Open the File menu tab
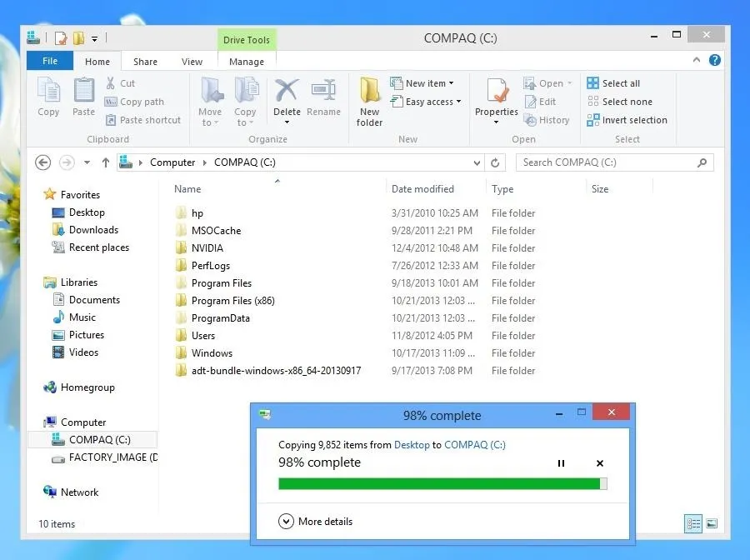Screen dimensions: 750x560 (x=50, y=61)
